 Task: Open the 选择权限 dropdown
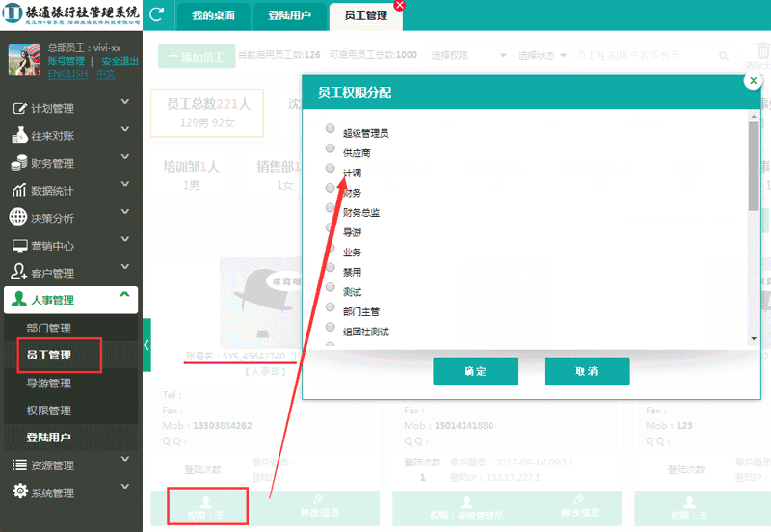pos(468,55)
